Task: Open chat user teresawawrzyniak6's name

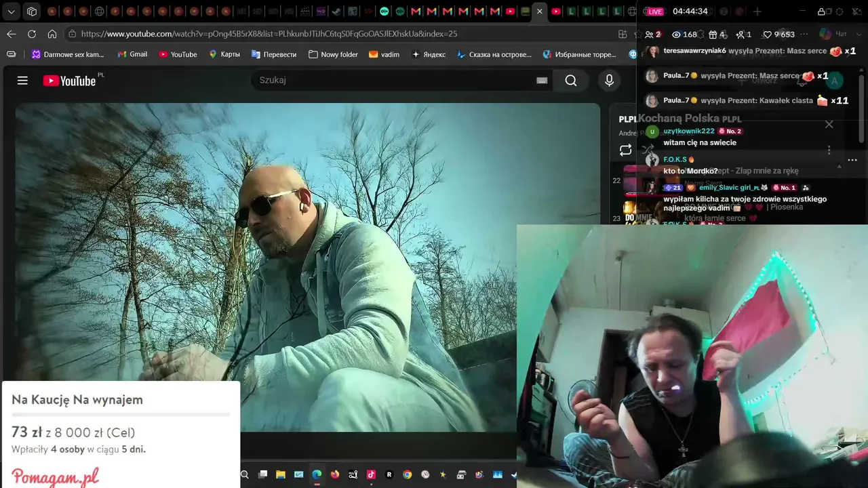Action: [695, 51]
